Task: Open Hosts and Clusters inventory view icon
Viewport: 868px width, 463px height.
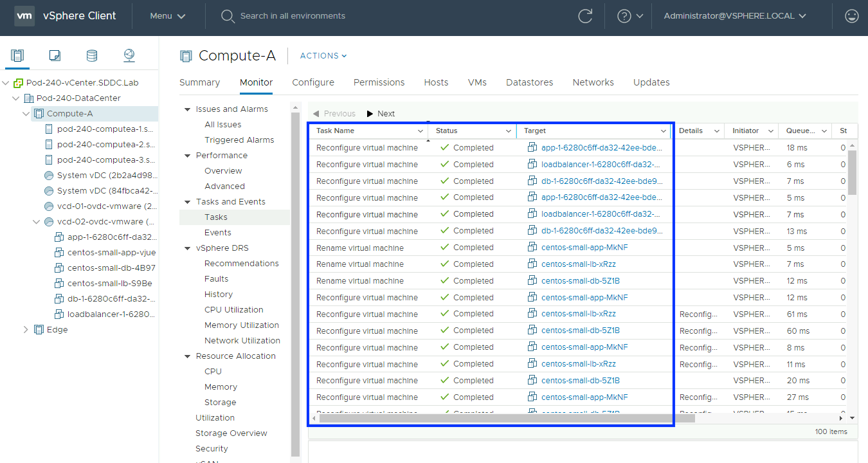Action: click(x=17, y=56)
